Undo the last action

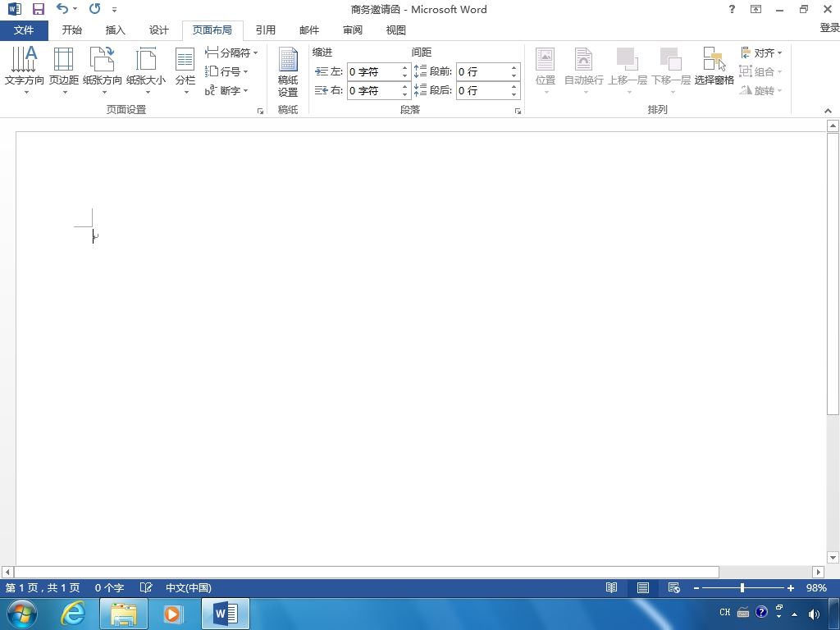coord(62,8)
